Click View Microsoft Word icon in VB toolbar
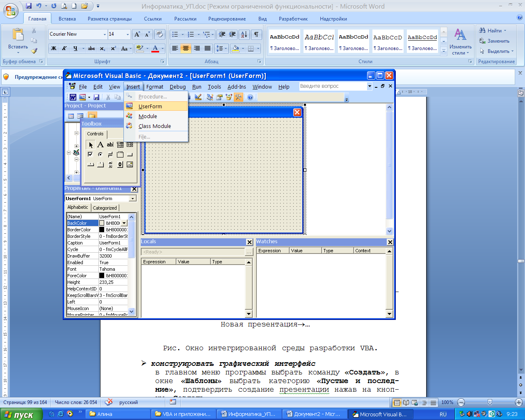Viewport: 525px width, 420px height. pos(73,97)
